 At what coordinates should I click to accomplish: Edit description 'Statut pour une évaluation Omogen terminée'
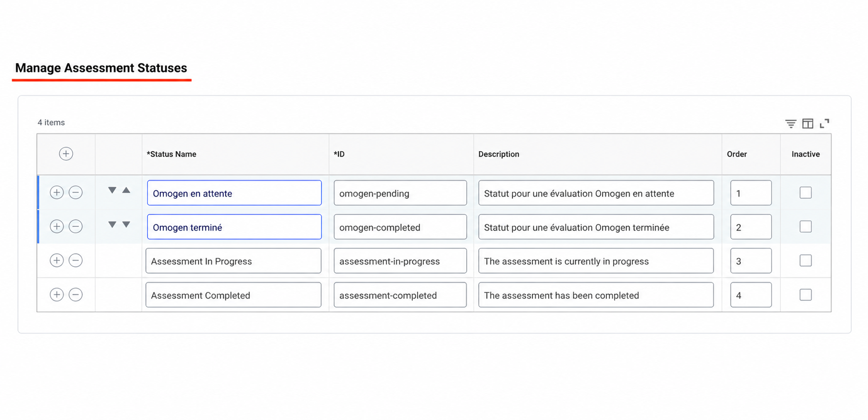[596, 227]
